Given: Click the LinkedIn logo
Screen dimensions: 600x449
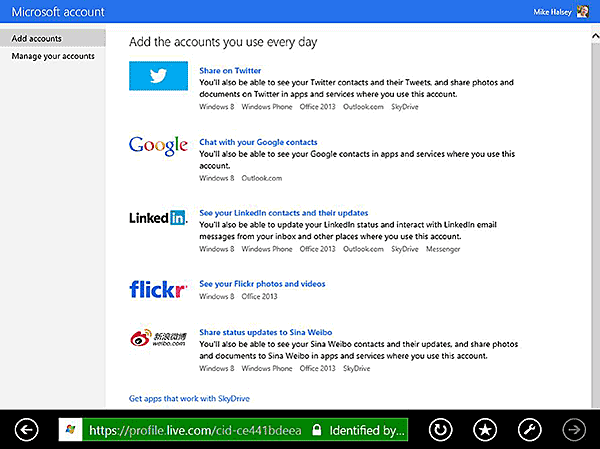Looking at the screenshot, I should tap(159, 217).
